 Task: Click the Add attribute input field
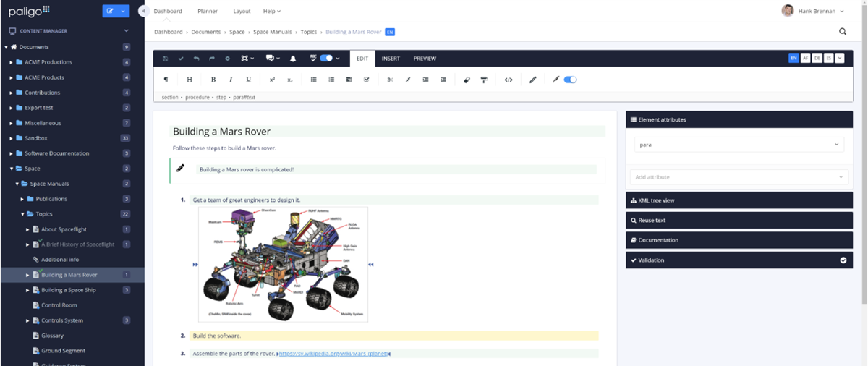click(738, 177)
